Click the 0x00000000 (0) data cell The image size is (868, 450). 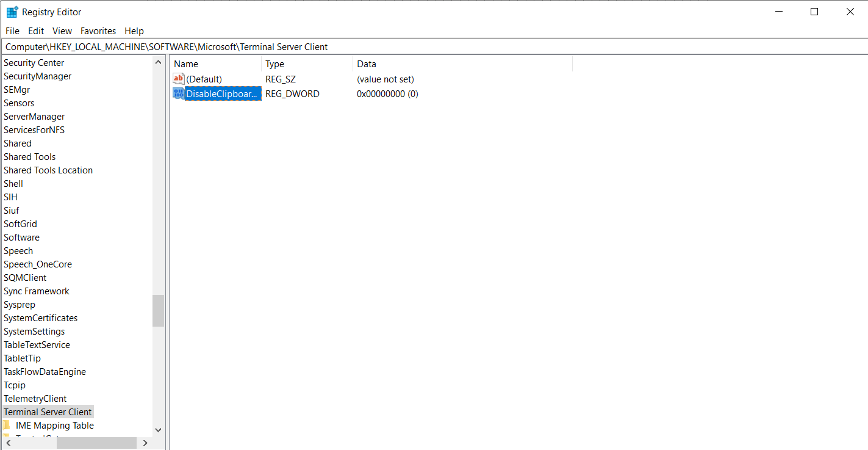pyautogui.click(x=387, y=94)
